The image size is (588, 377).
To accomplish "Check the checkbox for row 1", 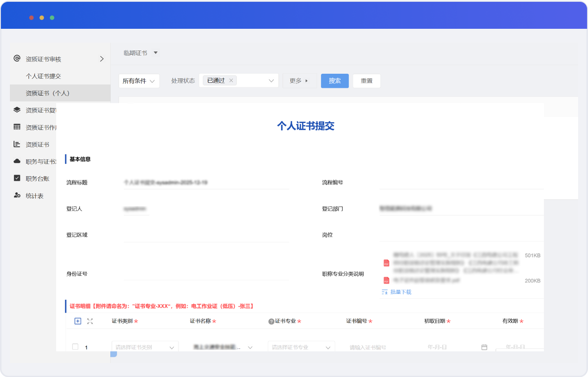I will coord(76,347).
